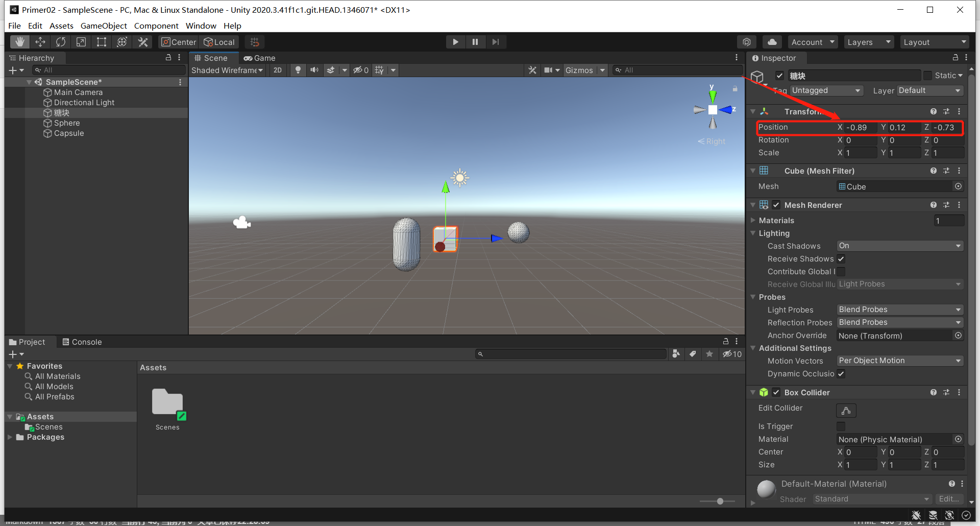Open Mesh object picker circle

point(958,186)
